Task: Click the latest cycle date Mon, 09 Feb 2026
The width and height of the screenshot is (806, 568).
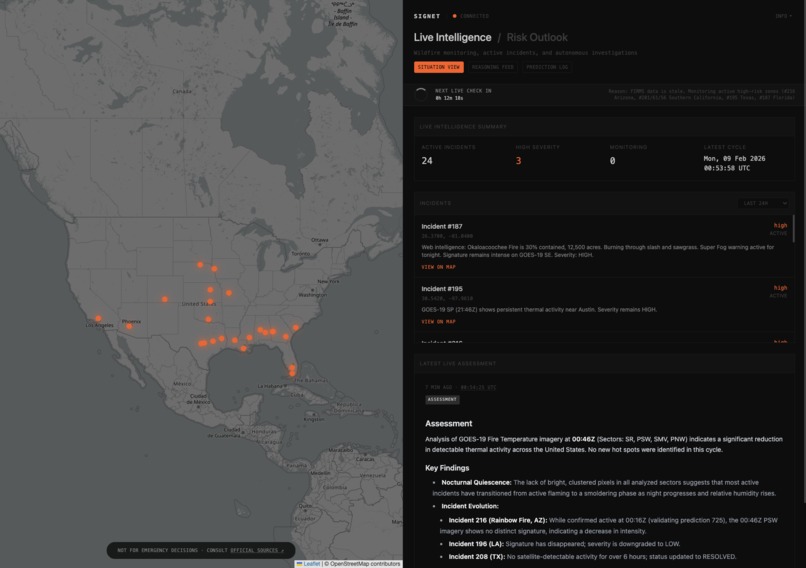Action: click(734, 159)
